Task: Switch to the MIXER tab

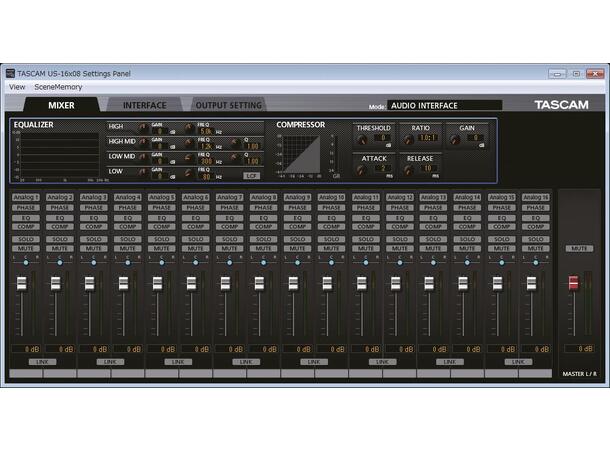Action: coord(61,105)
